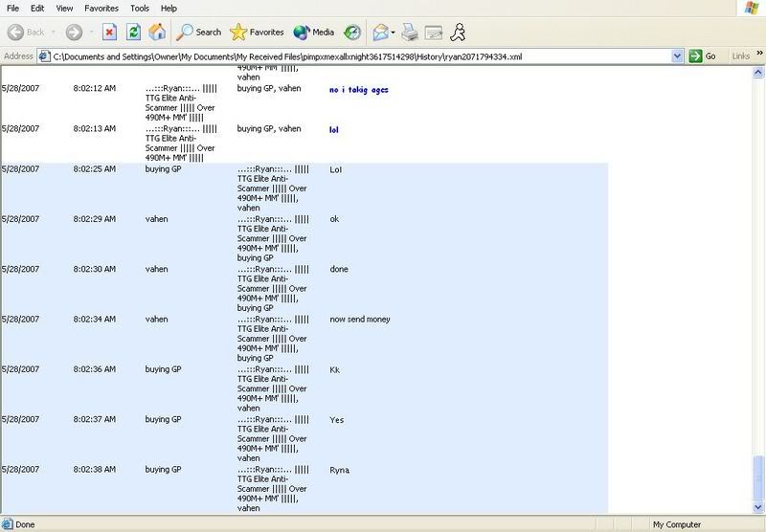Show browsing History with the clock icon
766x532 pixels.
coord(352,32)
